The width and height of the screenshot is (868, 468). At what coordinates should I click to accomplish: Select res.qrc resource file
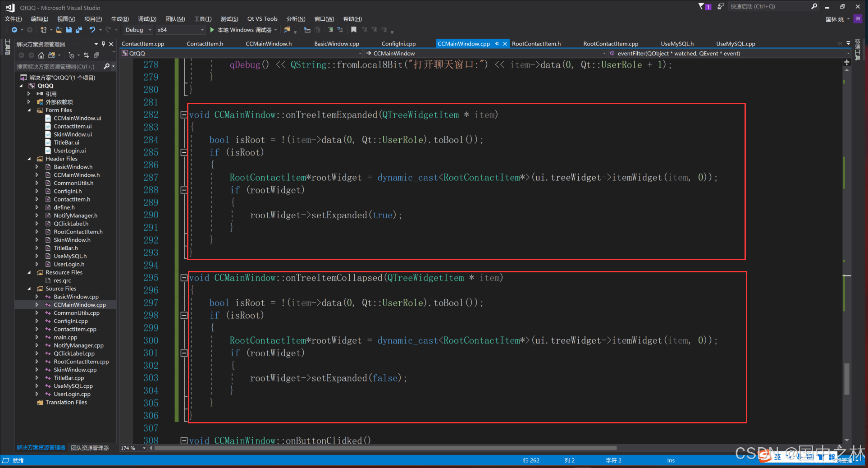(62, 280)
